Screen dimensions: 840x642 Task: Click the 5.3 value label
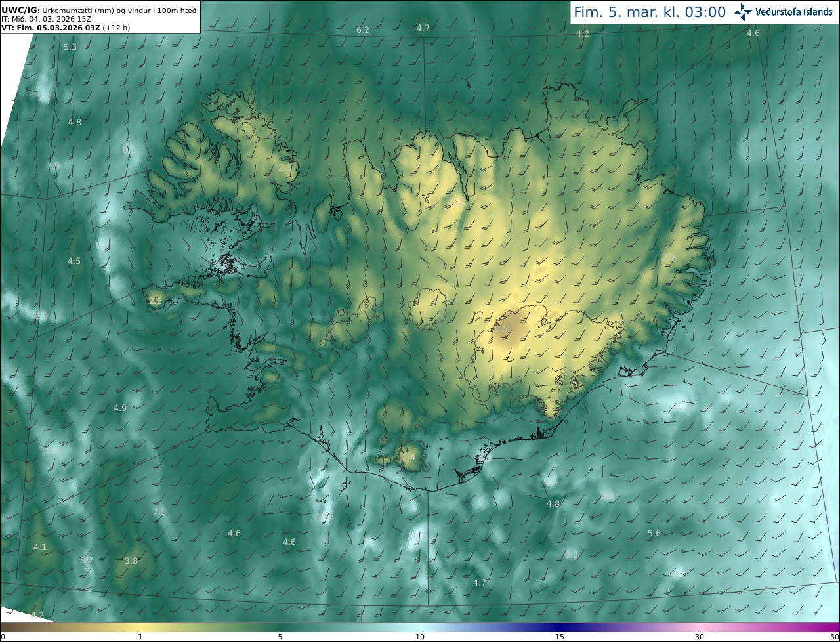pyautogui.click(x=70, y=47)
